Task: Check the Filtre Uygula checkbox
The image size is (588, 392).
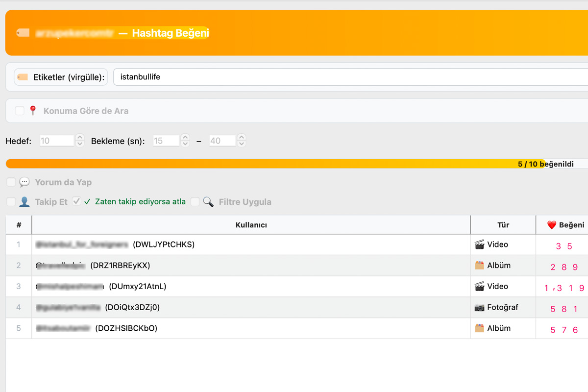Action: click(x=195, y=202)
